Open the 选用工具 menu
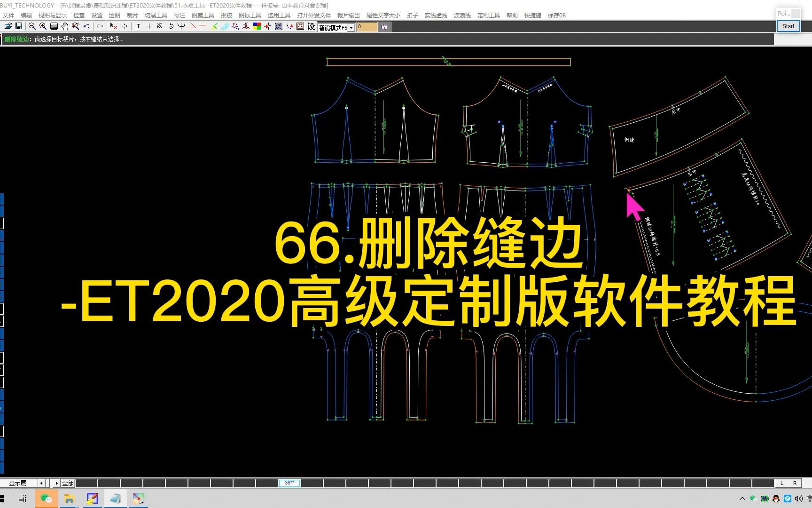The image size is (812, 508). pyautogui.click(x=279, y=16)
